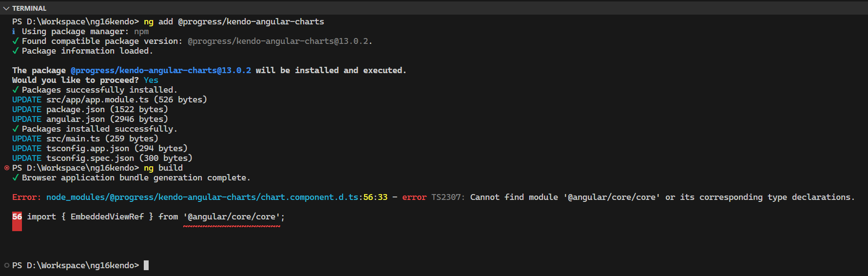Open the angular.json file path
This screenshot has height=276, width=868.
(76, 119)
